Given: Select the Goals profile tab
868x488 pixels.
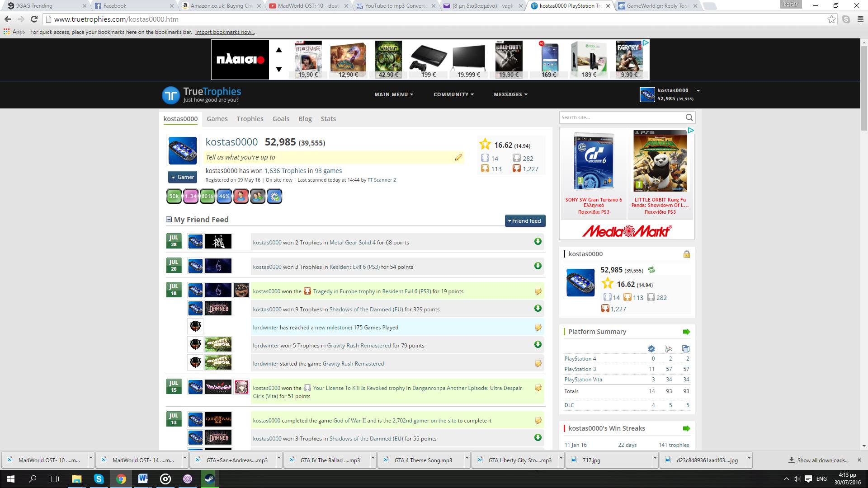Looking at the screenshot, I should point(281,119).
